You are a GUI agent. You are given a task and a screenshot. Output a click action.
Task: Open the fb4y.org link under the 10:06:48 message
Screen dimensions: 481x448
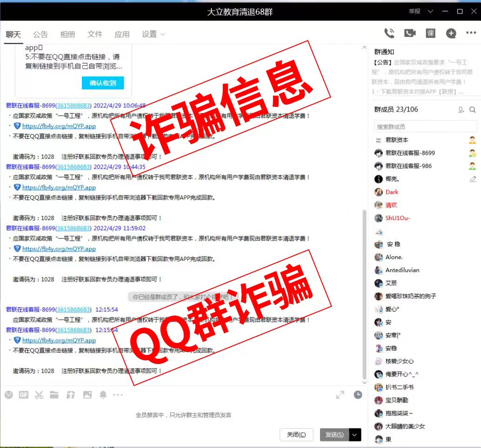pos(59,126)
